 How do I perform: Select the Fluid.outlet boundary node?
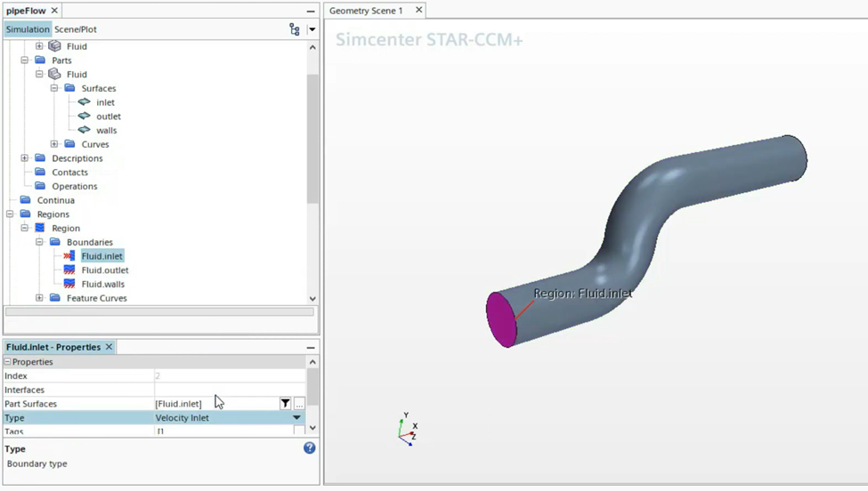104,270
